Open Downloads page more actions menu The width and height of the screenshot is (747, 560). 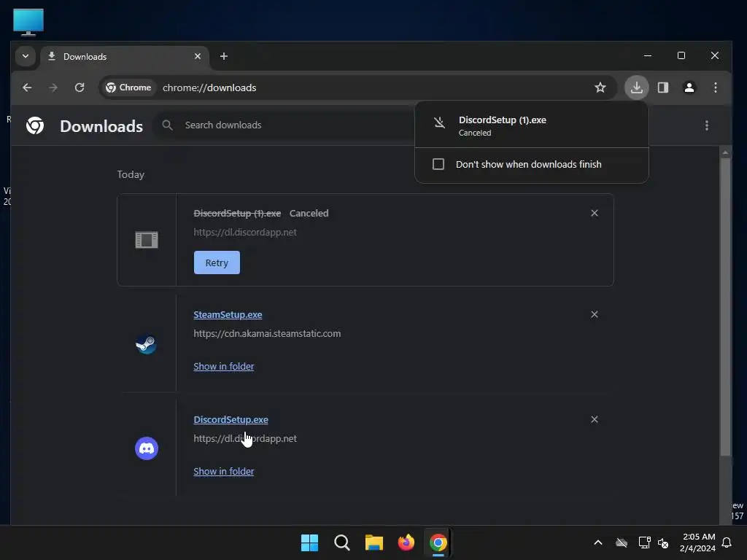(x=706, y=125)
